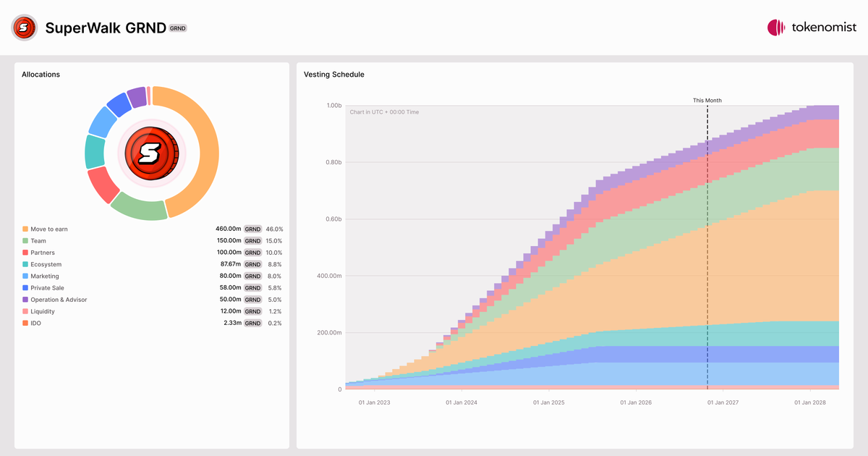Click the 'Move to earn' legend label
The width and height of the screenshot is (868, 456).
point(49,229)
